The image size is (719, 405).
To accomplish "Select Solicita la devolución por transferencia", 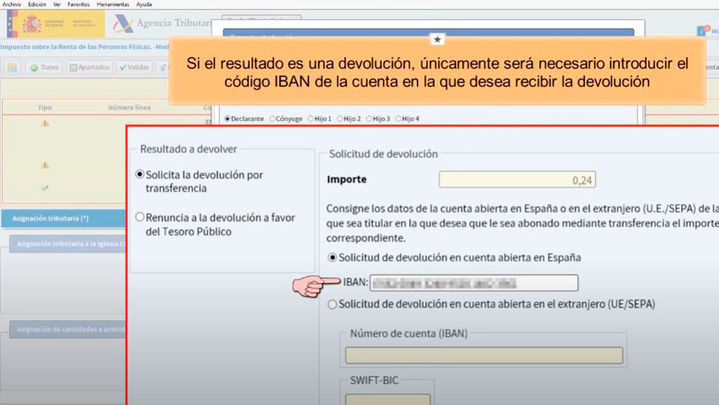I will (x=140, y=174).
